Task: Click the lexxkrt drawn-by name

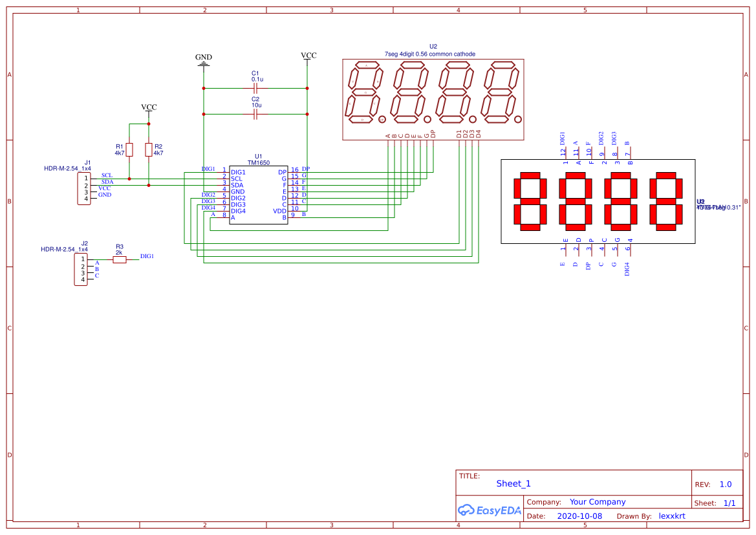Action: [671, 516]
